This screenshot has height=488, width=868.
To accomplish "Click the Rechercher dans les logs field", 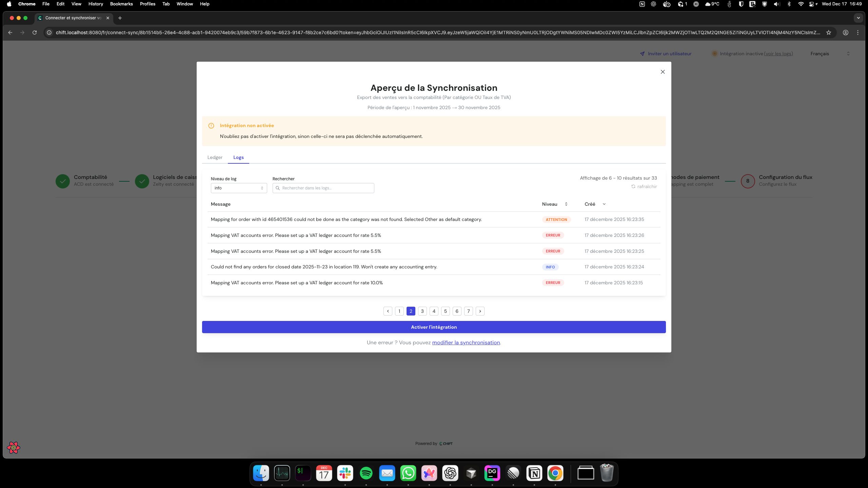I will [323, 188].
